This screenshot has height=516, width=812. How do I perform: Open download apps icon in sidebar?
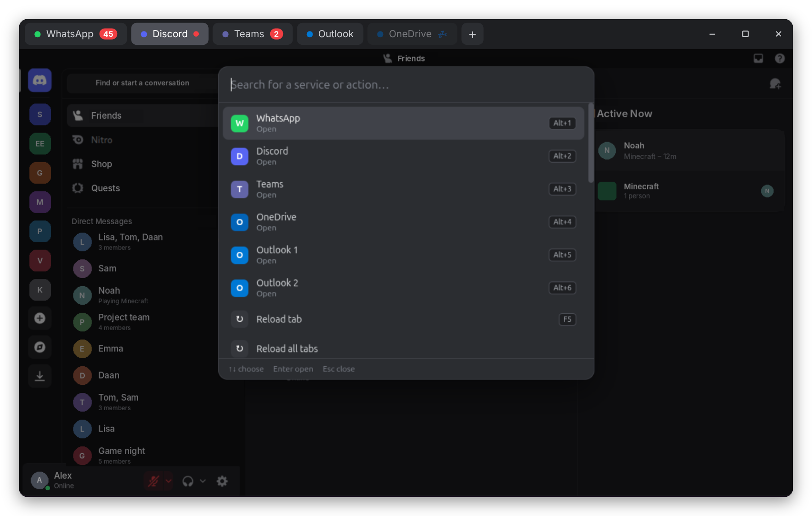point(40,376)
